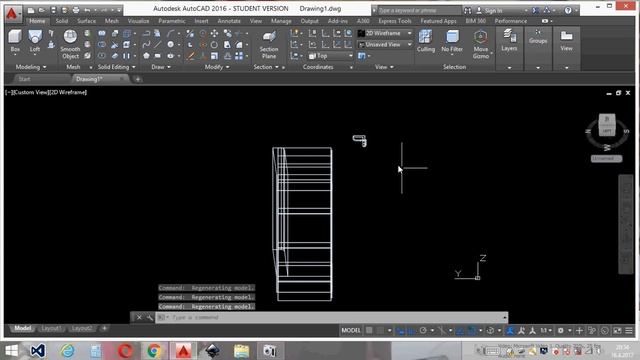Select the Move tool in Modify panel
The image size is (640, 360).
pos(214,33)
